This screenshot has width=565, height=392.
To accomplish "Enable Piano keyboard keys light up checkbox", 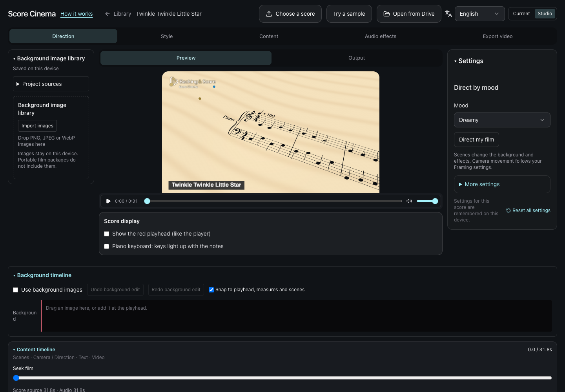I will point(106,247).
